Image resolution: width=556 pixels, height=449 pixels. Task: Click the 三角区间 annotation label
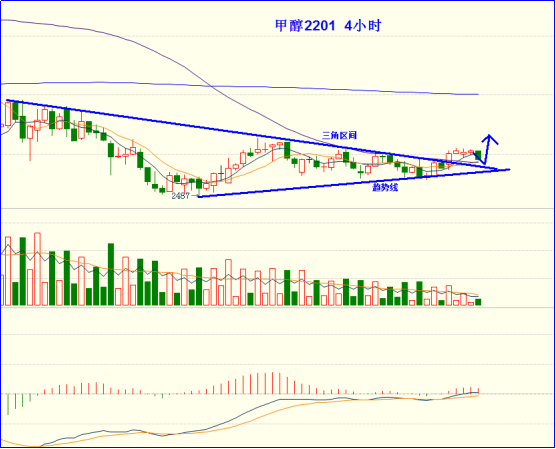(x=339, y=135)
